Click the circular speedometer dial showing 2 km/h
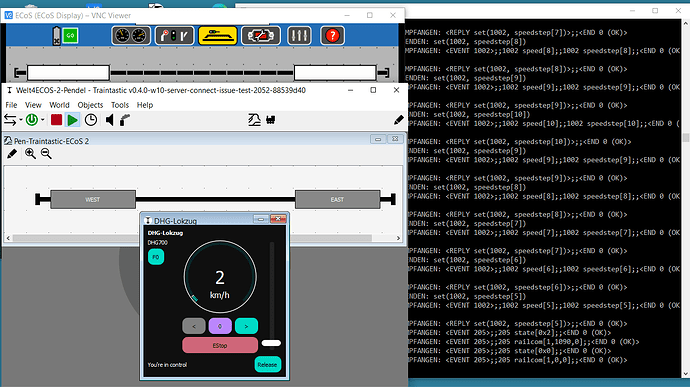The width and height of the screenshot is (690, 387). pyautogui.click(x=220, y=277)
